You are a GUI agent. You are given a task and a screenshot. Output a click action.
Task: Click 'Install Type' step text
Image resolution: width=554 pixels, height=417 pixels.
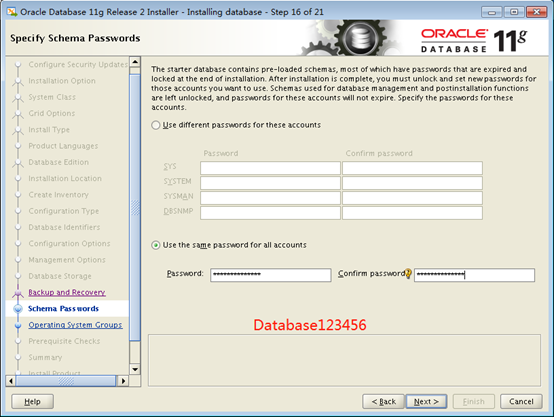[49, 130]
